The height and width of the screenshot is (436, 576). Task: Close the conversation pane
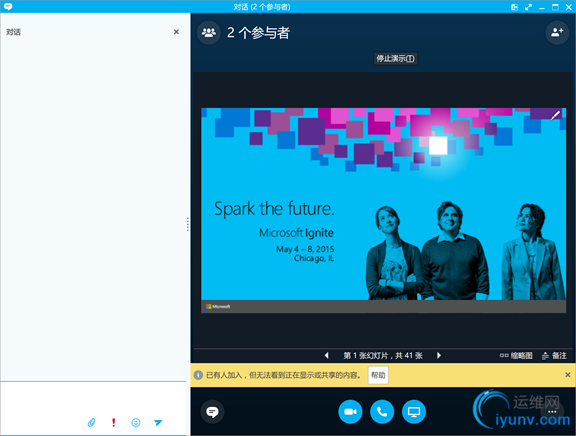176,32
